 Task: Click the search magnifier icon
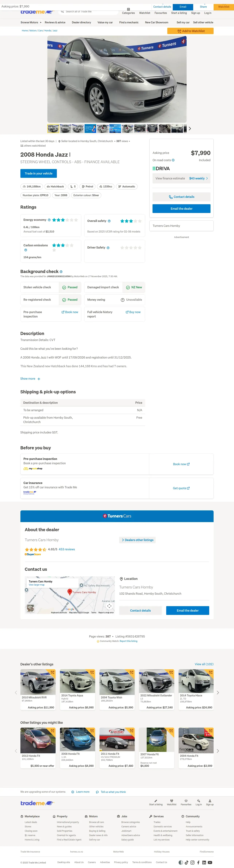tap(62, 11)
